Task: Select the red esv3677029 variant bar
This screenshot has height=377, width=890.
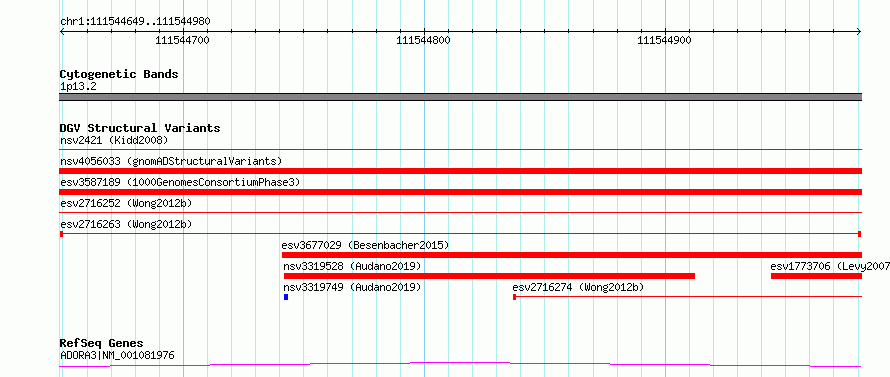Action: [x=572, y=255]
